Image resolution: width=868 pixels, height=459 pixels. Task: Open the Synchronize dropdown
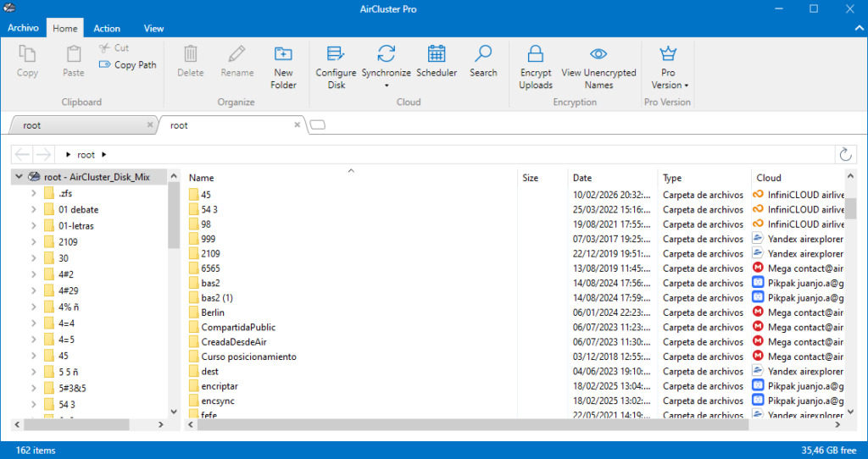(x=386, y=85)
